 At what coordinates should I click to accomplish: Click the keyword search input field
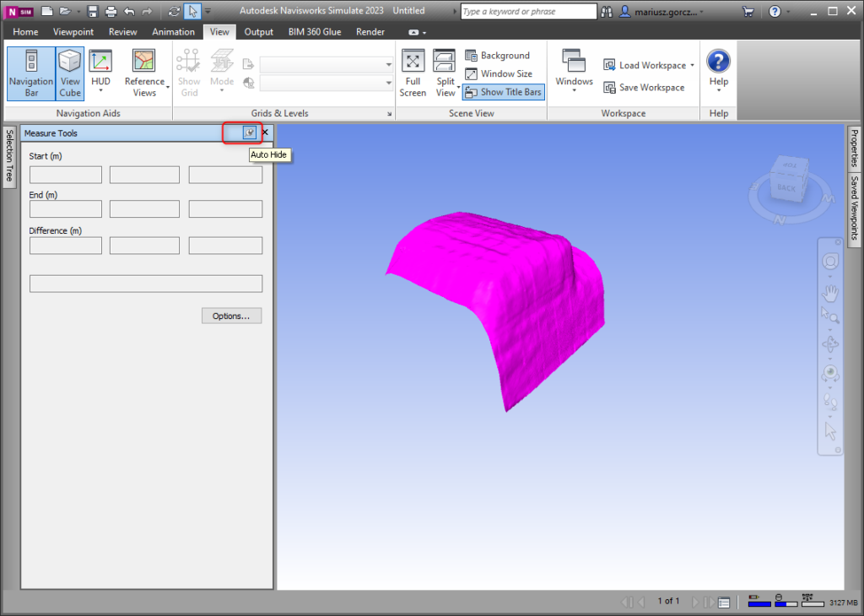[x=528, y=12]
